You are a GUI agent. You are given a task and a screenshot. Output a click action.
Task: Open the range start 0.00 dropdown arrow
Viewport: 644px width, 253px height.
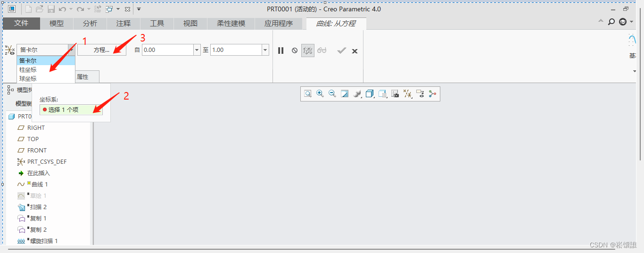197,50
